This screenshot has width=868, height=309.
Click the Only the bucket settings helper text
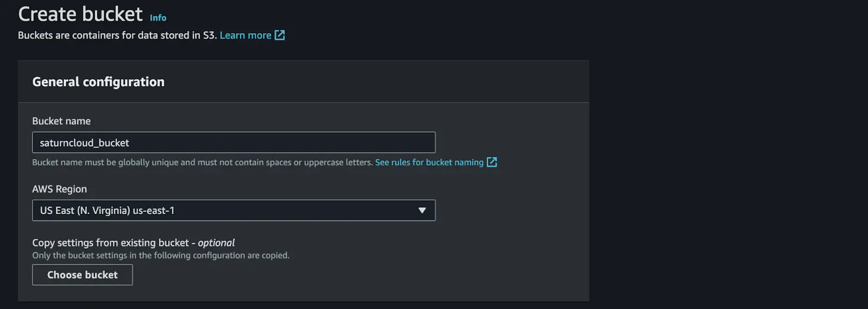pyautogui.click(x=161, y=255)
